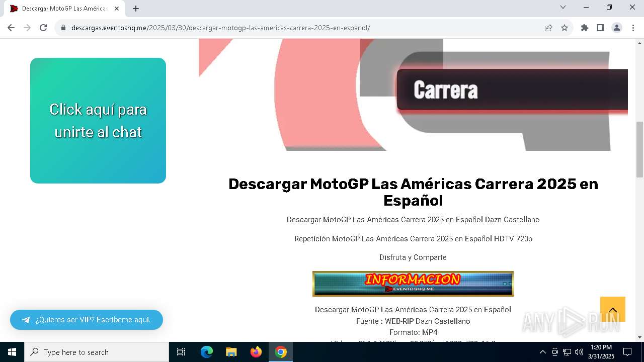Image resolution: width=644 pixels, height=362 pixels.
Task: Select the Descargar MotoGP Las Américas tab
Action: (x=64, y=9)
